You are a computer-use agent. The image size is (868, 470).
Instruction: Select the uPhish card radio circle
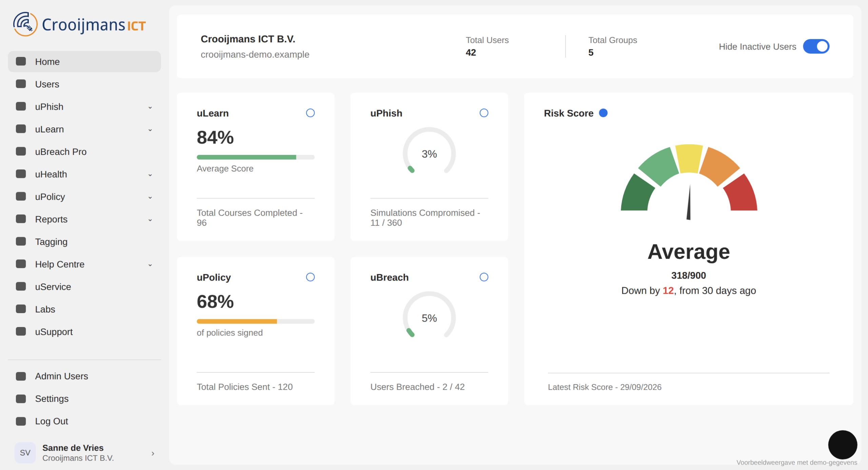484,113
